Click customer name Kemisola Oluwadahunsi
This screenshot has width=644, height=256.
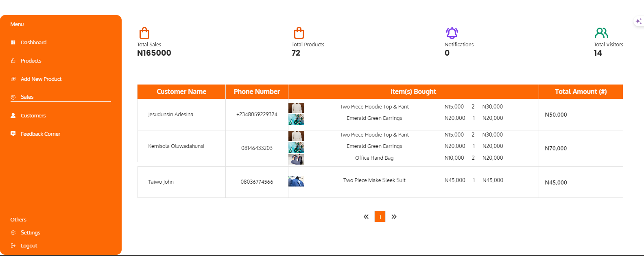(176, 146)
